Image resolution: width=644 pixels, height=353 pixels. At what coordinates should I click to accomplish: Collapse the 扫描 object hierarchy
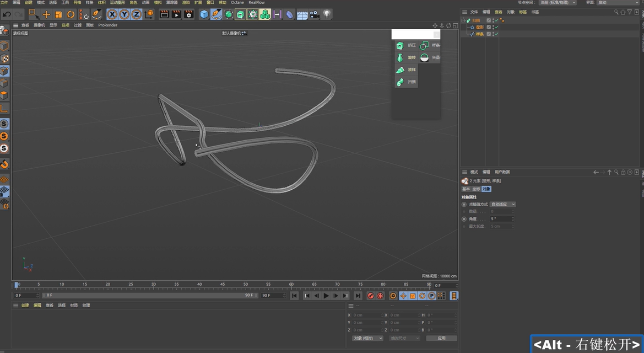463,20
